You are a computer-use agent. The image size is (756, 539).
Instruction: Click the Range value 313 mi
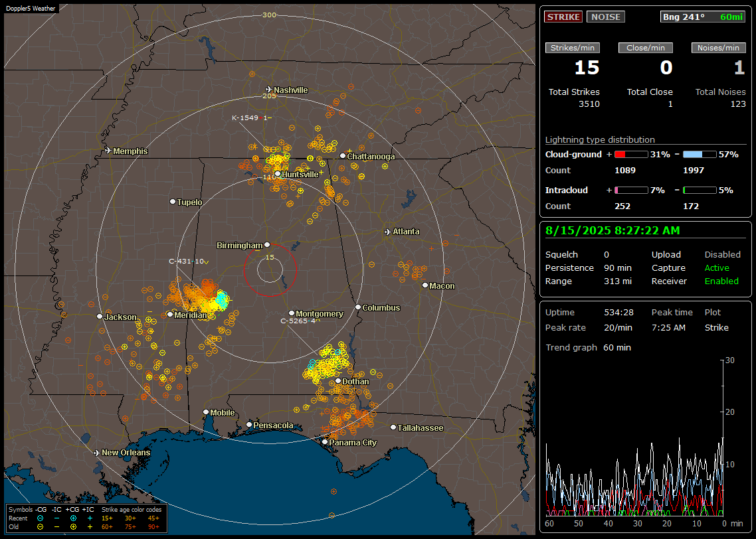[618, 281]
